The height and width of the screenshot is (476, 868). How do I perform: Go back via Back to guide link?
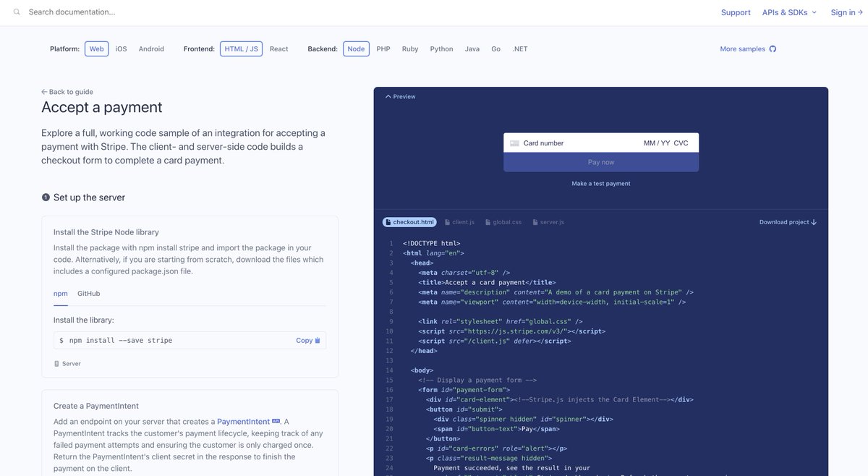[x=67, y=92]
